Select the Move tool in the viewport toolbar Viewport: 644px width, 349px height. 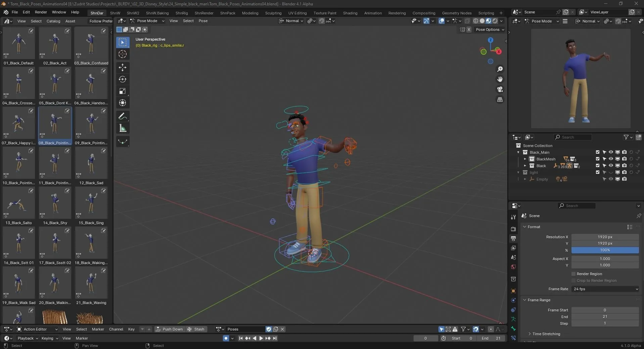point(122,67)
